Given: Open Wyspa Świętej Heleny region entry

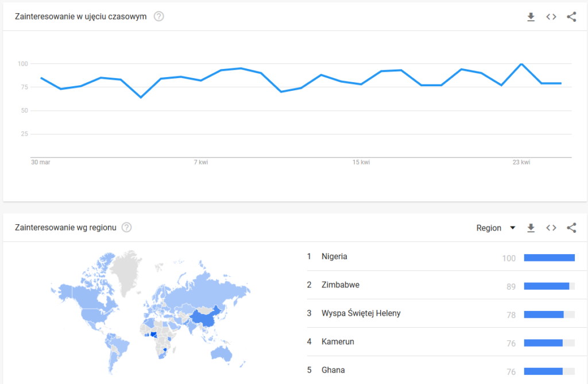Looking at the screenshot, I should (x=361, y=313).
